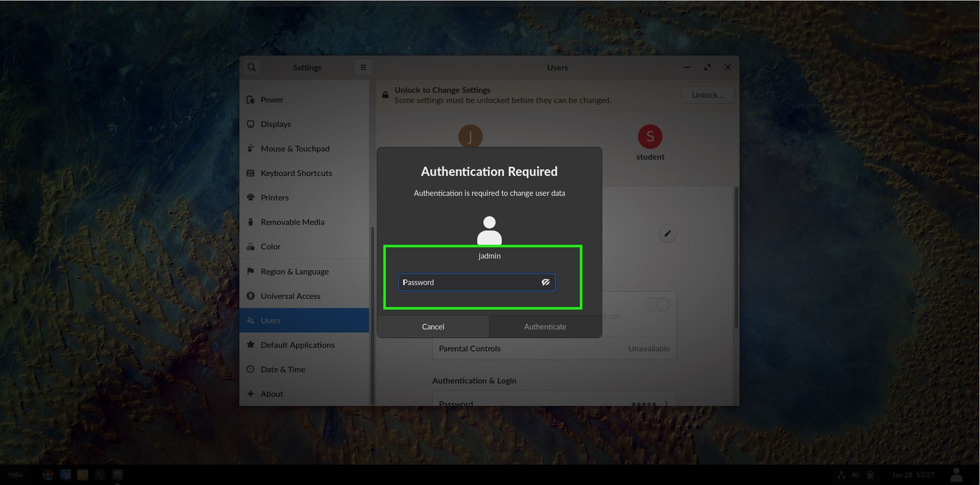Open the network status tray icon

pos(842,475)
